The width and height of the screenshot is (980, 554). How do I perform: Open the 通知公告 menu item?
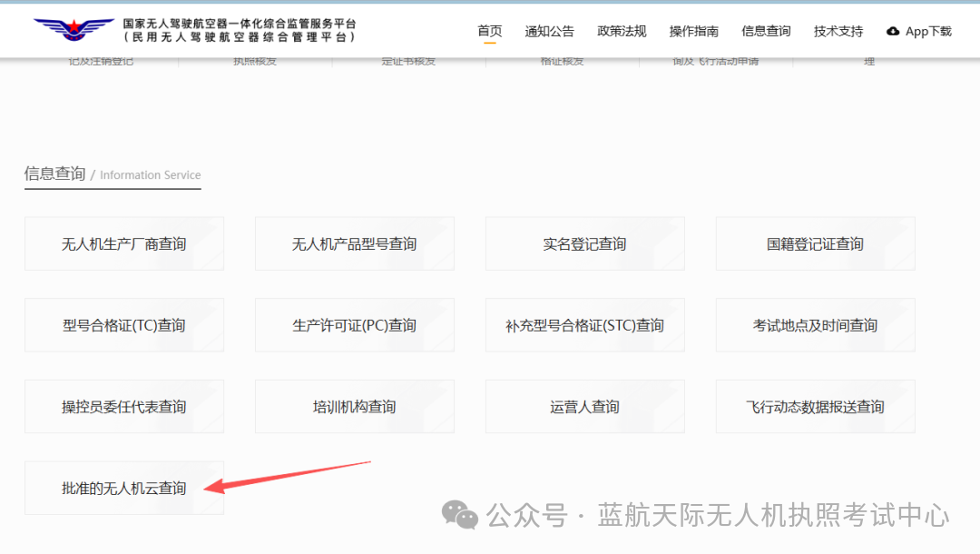[549, 31]
